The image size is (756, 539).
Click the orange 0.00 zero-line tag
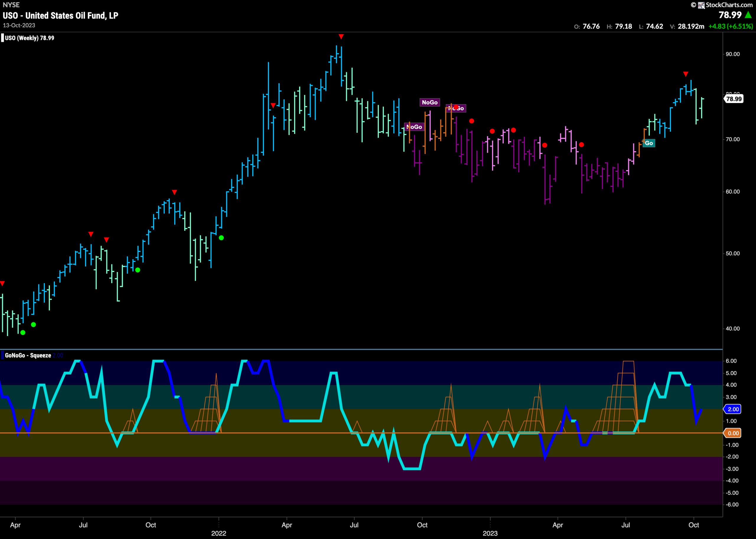tap(733, 433)
